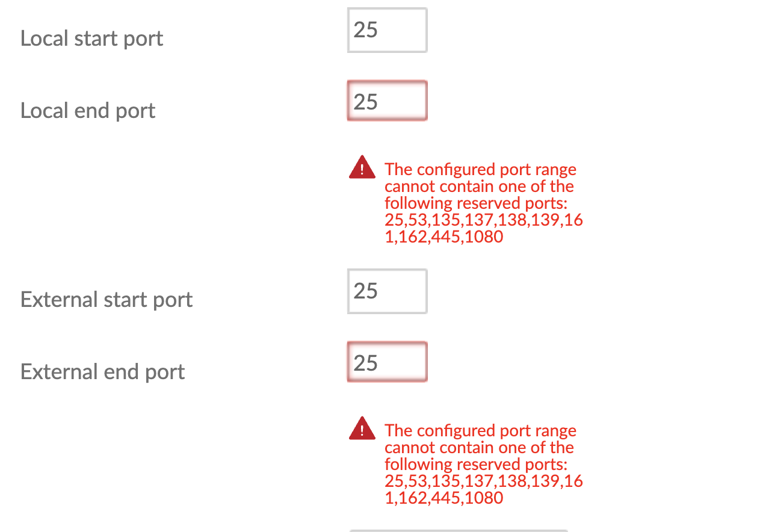757x532 pixels.
Task: Click the "External start port" label
Action: (x=107, y=300)
